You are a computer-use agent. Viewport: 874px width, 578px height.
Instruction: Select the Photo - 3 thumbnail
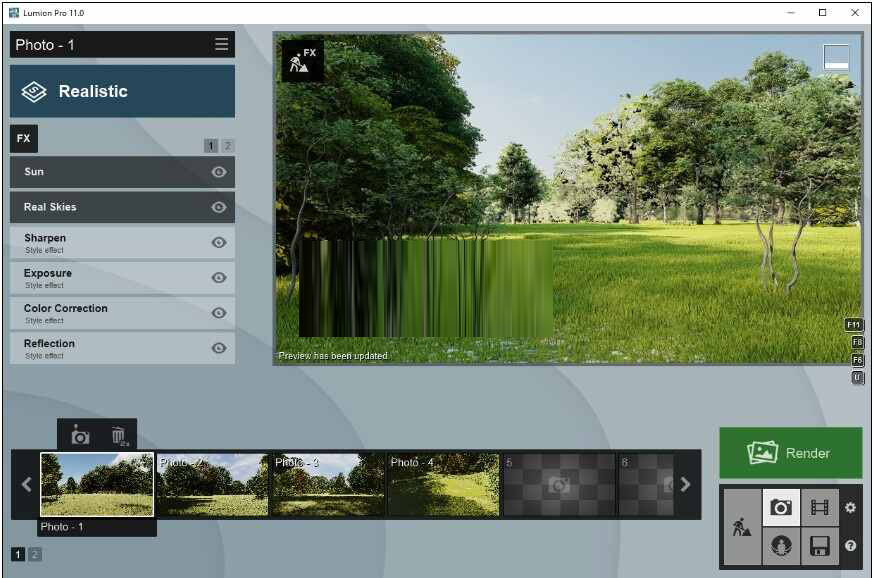tap(328, 484)
